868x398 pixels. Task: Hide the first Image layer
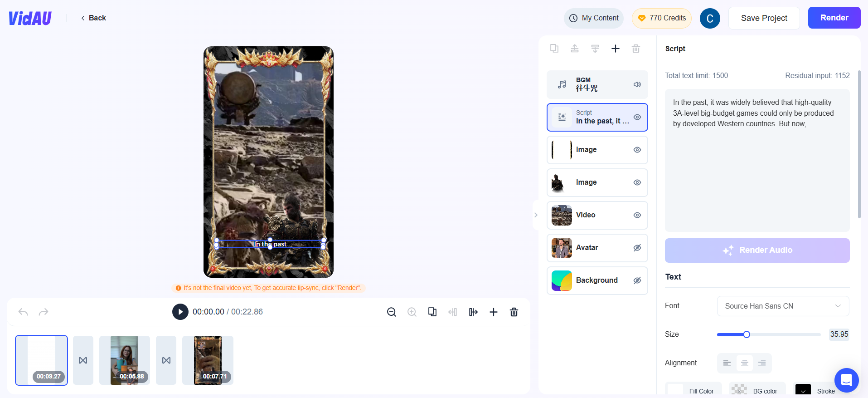(637, 150)
